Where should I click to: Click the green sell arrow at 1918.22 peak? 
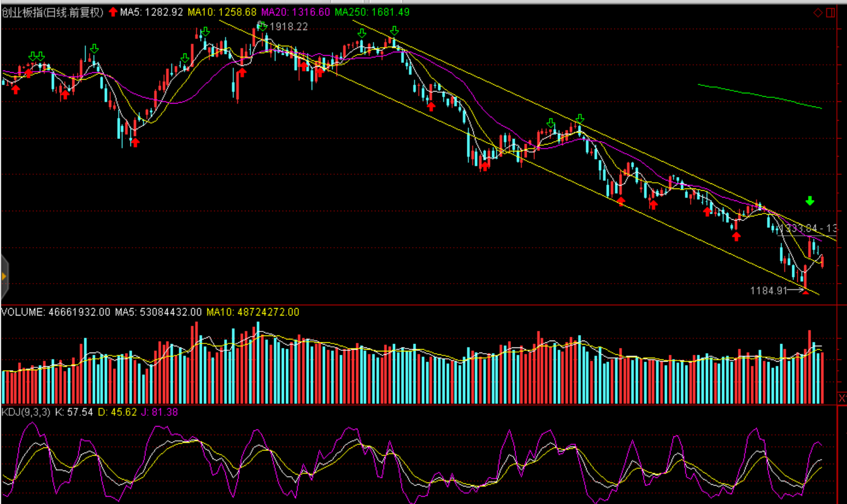(262, 26)
